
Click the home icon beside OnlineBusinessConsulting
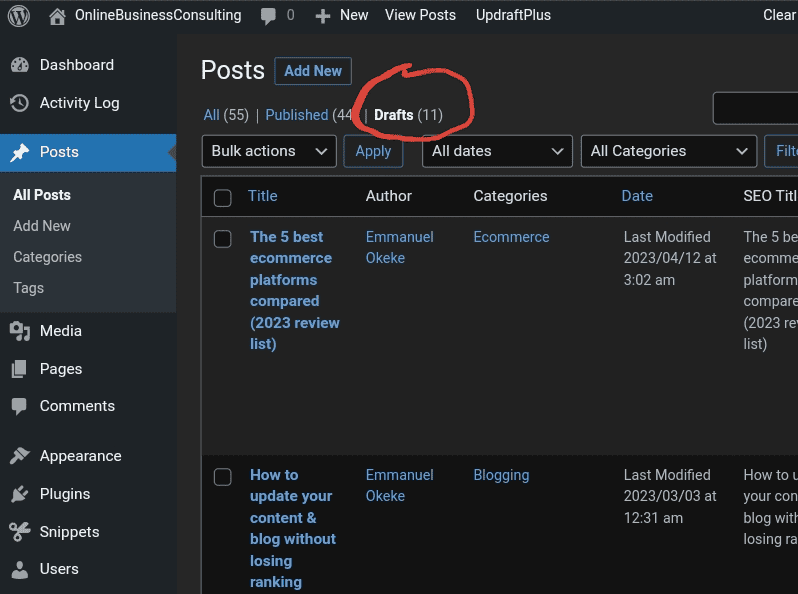tap(57, 15)
